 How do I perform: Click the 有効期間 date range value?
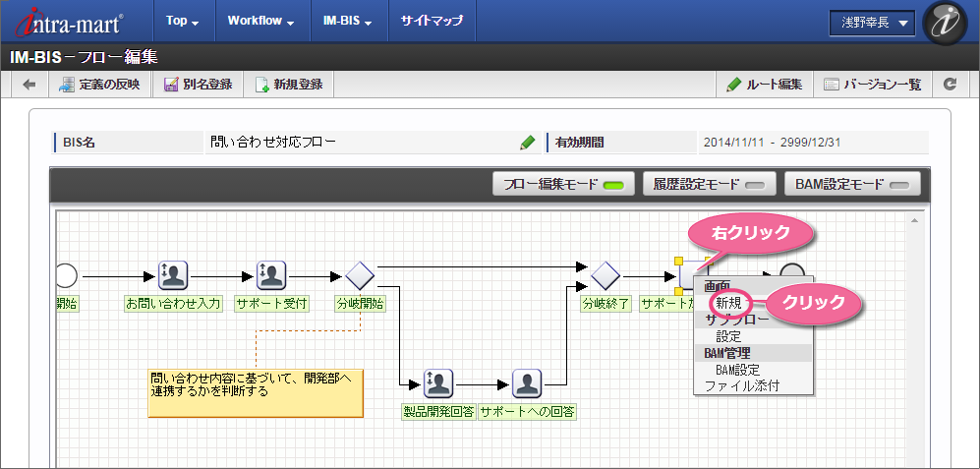point(772,143)
